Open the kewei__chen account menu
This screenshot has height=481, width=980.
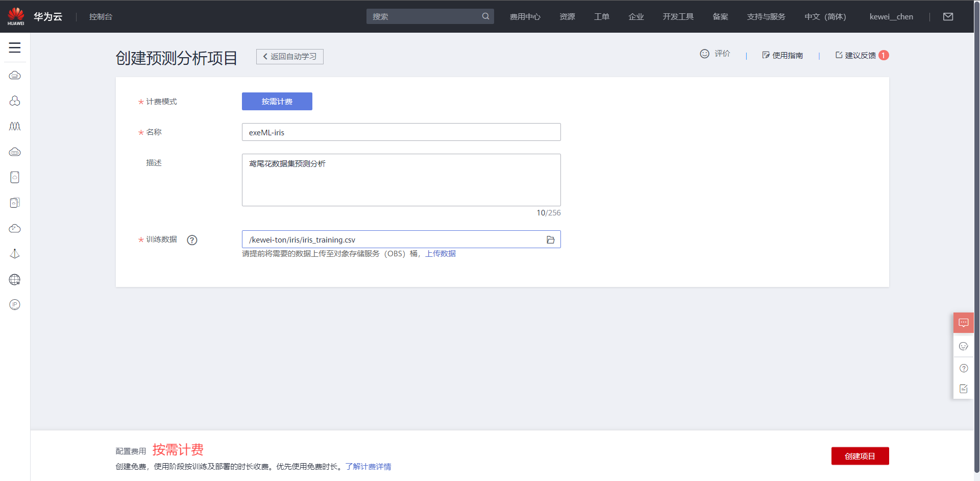(x=891, y=17)
